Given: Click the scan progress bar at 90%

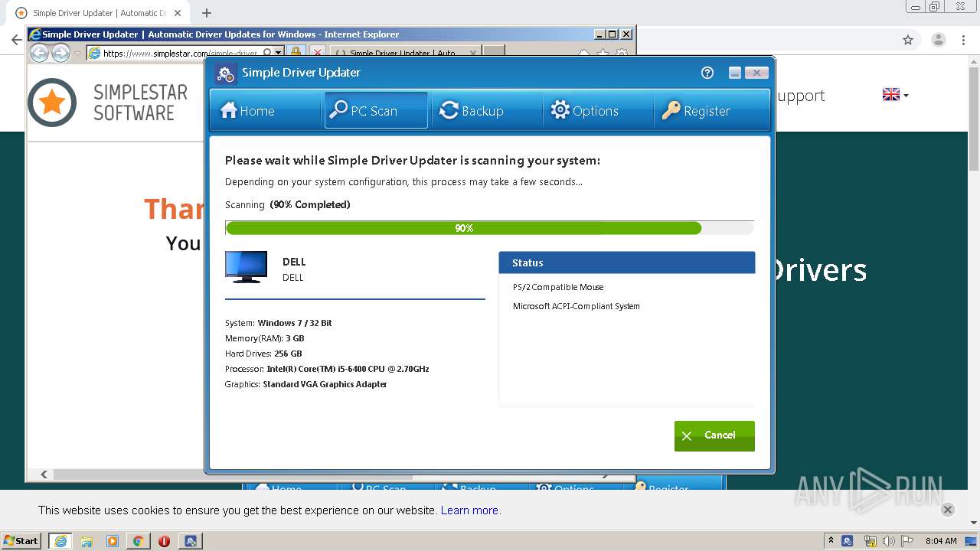Looking at the screenshot, I should pyautogui.click(x=489, y=228).
